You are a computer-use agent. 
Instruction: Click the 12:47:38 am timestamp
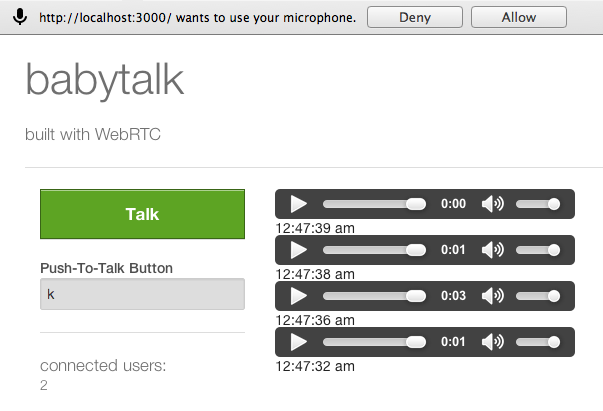[x=315, y=274]
